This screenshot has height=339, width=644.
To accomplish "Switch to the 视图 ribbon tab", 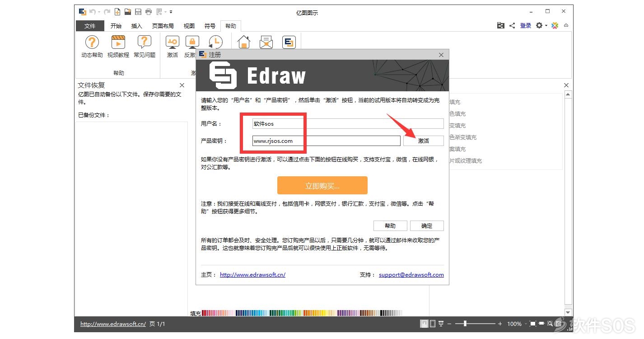I will click(x=189, y=26).
